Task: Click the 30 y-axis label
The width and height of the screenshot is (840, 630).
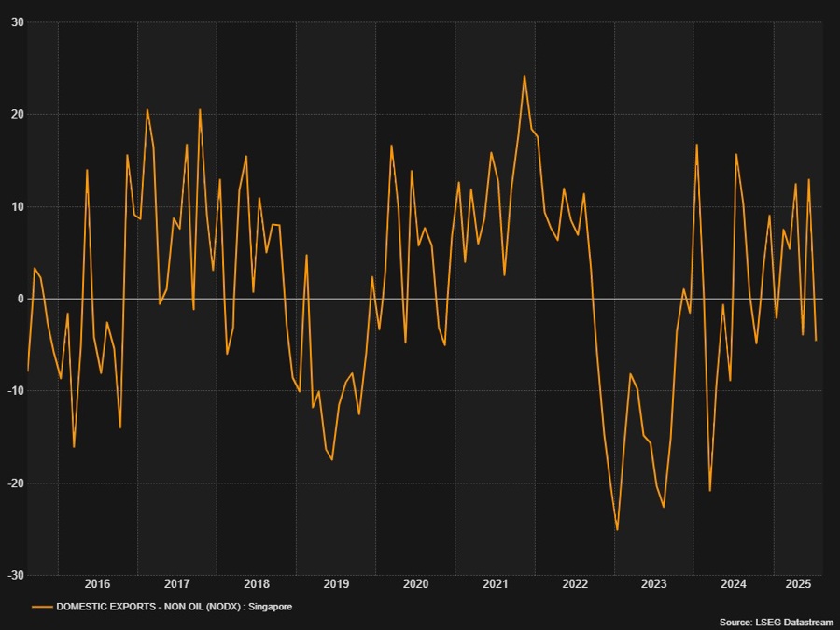Action: (18, 22)
